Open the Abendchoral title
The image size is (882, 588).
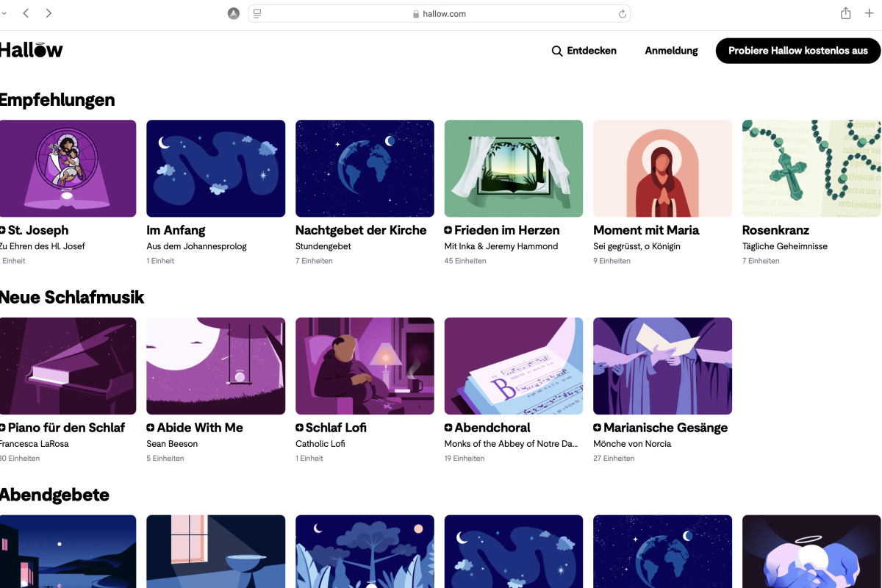(492, 428)
